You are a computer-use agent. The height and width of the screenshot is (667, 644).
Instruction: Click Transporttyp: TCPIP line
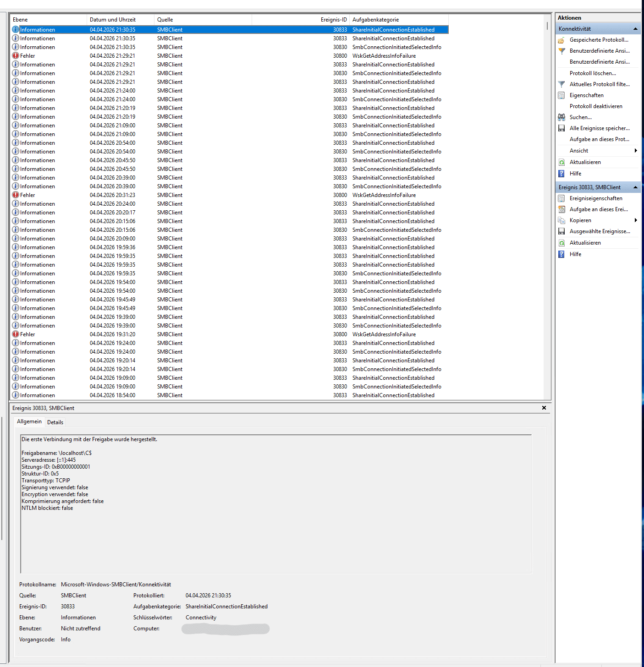[x=46, y=481]
